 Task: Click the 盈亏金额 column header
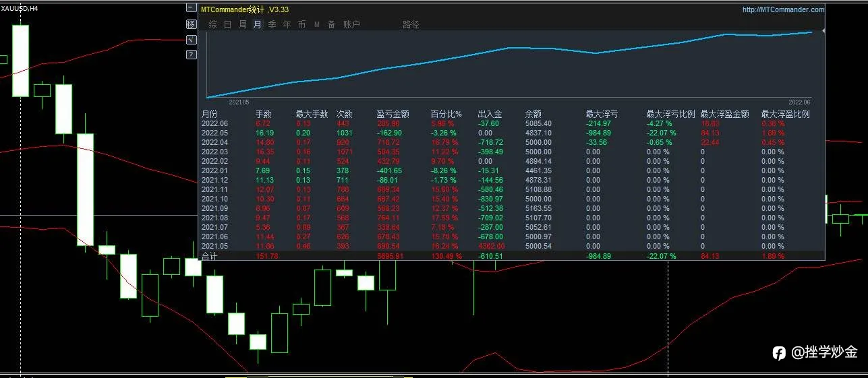pyautogui.click(x=393, y=115)
